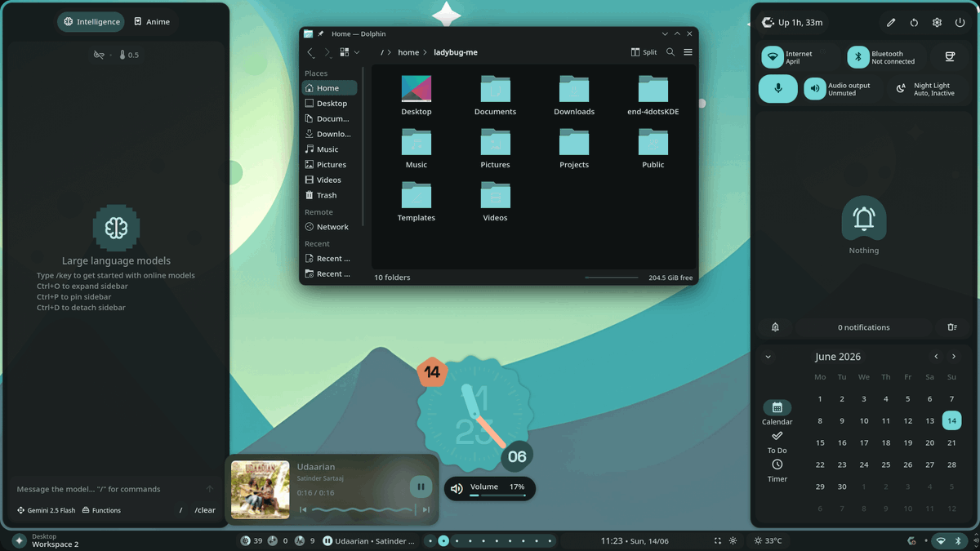Go to previous month in calendar

[936, 357]
